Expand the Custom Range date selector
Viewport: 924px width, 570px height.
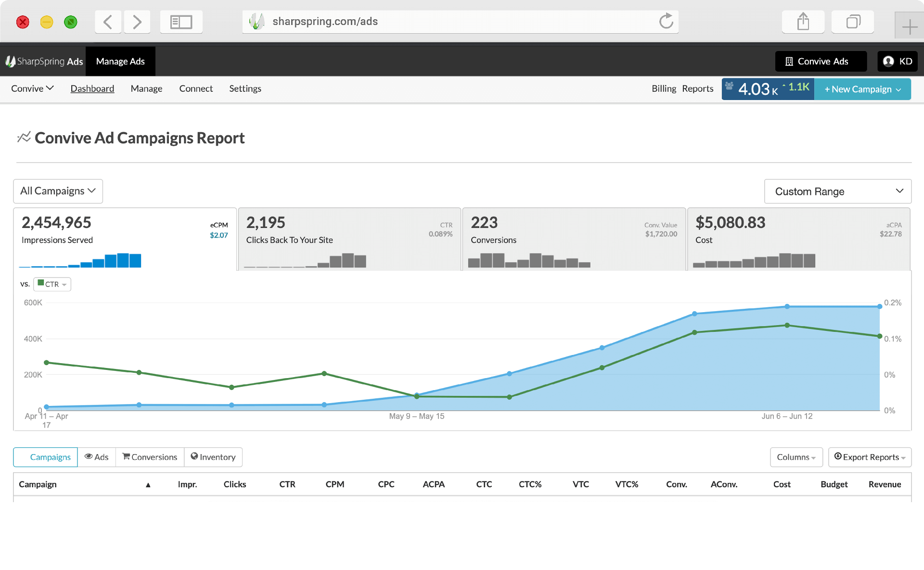[x=837, y=191]
